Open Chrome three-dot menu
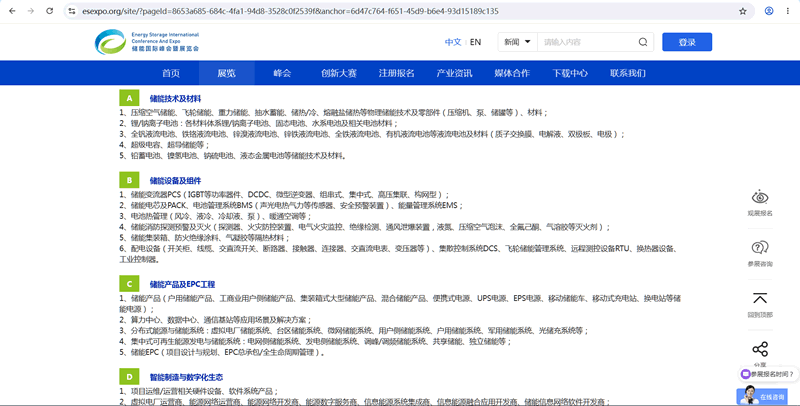 [x=788, y=11]
